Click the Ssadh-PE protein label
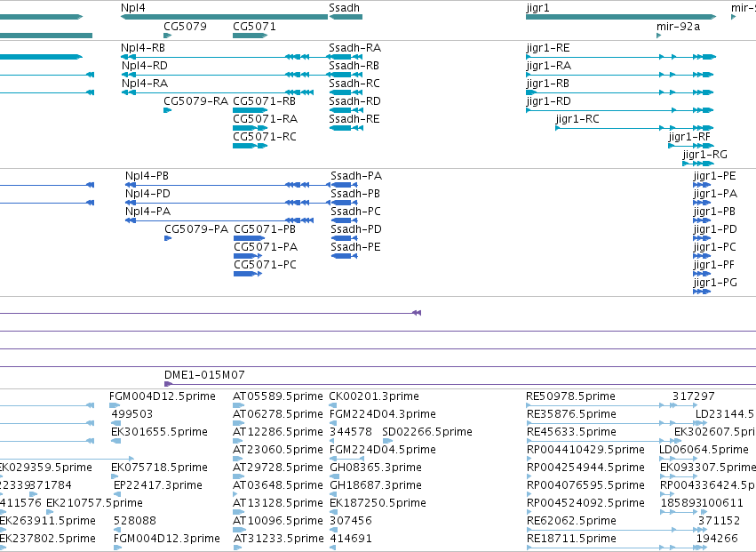This screenshot has height=552, width=756. [x=356, y=247]
